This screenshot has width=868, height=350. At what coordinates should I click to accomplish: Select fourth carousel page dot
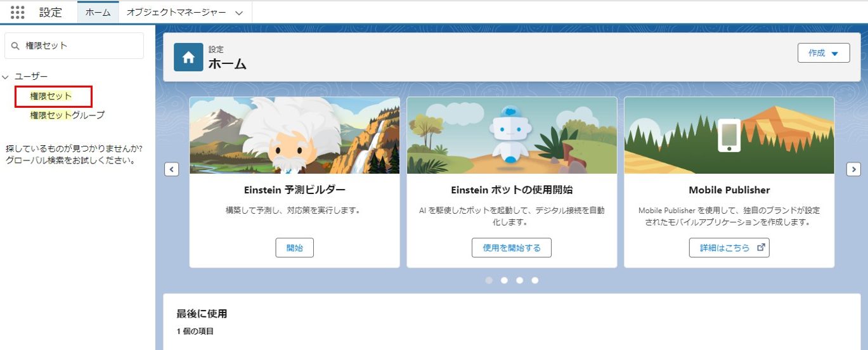[535, 280]
